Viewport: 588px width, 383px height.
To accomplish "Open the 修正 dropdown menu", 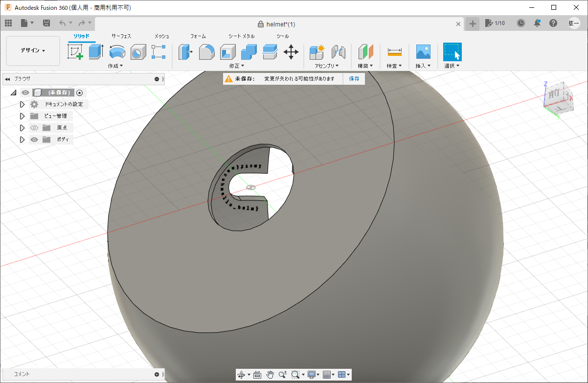I will [x=237, y=66].
